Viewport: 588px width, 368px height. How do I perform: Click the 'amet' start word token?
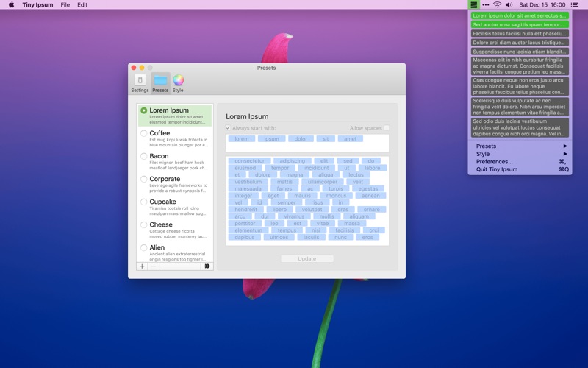tap(351, 139)
